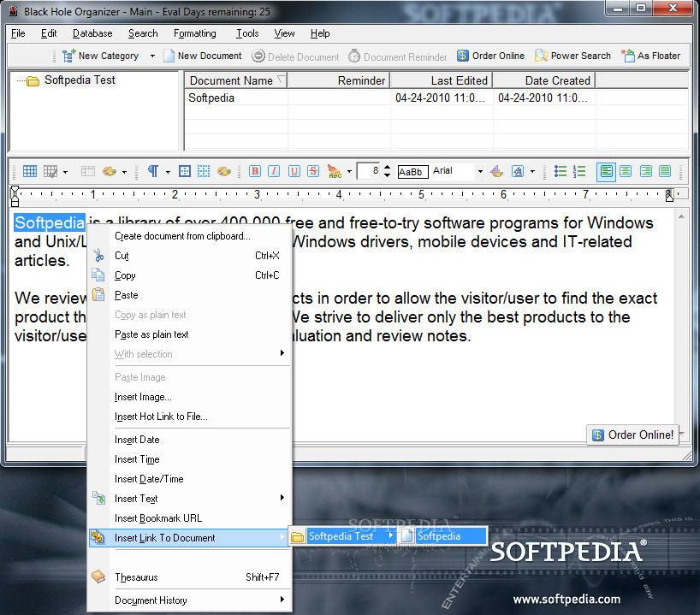
Task: Click the font color paint icon
Action: 496,171
